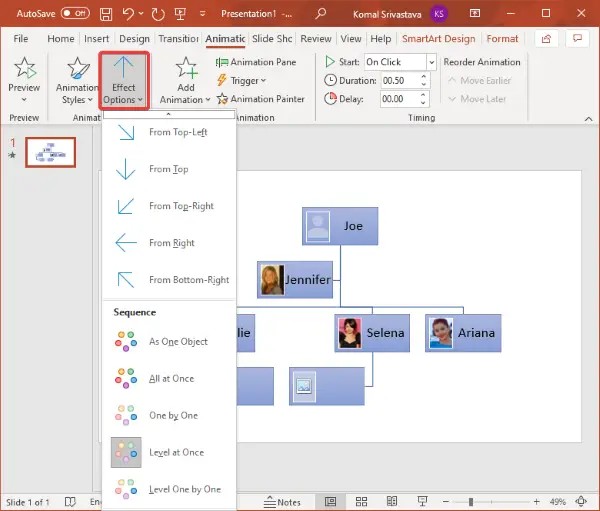Toggle AutoSave switch

[75, 13]
